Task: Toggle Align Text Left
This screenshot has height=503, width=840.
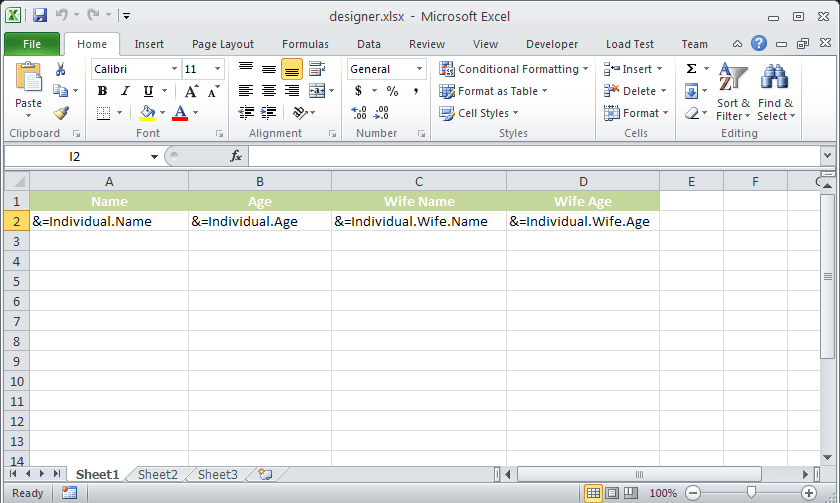Action: pyautogui.click(x=246, y=91)
